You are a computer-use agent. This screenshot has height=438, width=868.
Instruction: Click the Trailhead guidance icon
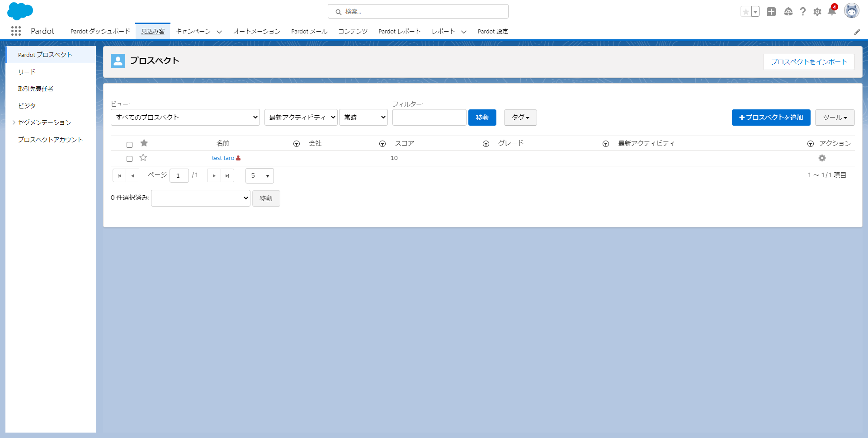[x=788, y=12]
